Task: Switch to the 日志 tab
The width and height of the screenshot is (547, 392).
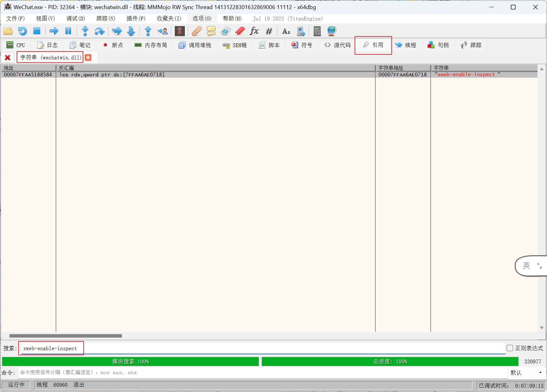Action: coord(47,45)
